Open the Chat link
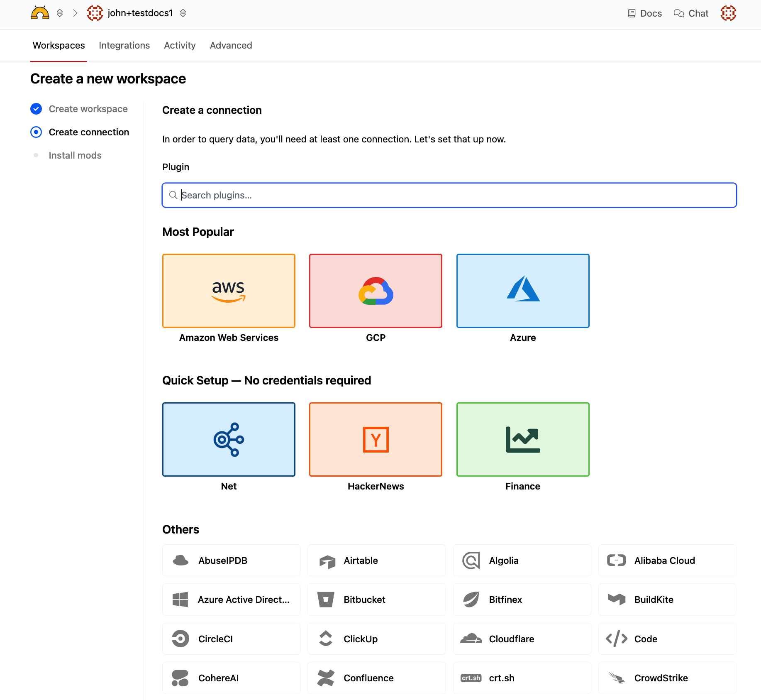 tap(691, 13)
